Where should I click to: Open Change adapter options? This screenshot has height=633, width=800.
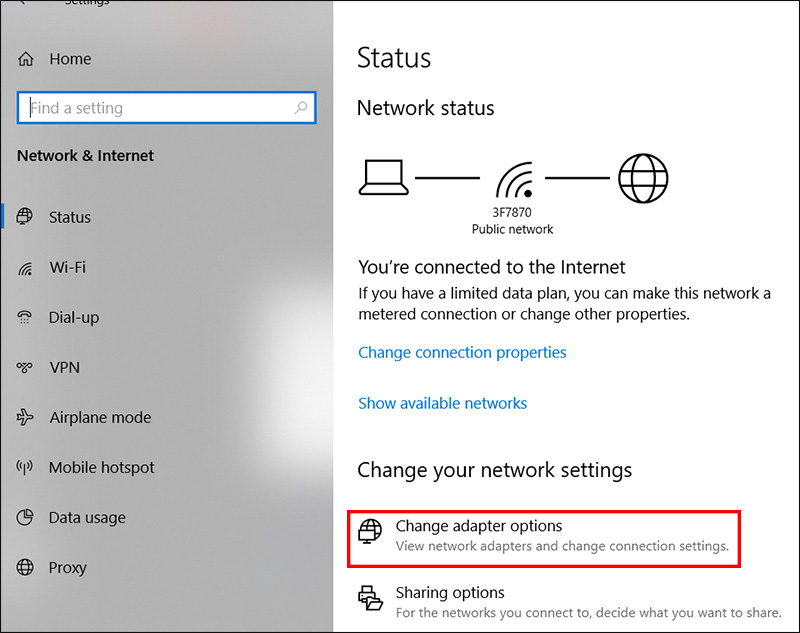pos(479,526)
